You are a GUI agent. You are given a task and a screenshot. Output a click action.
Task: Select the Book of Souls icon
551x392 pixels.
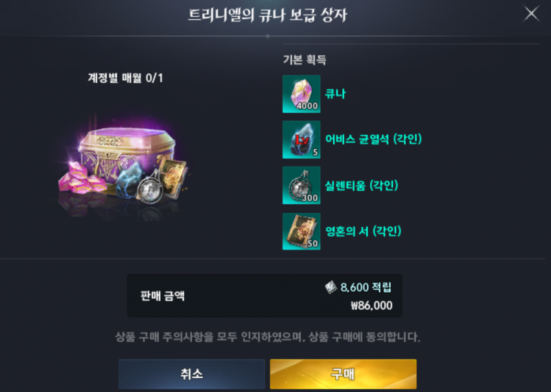301,231
